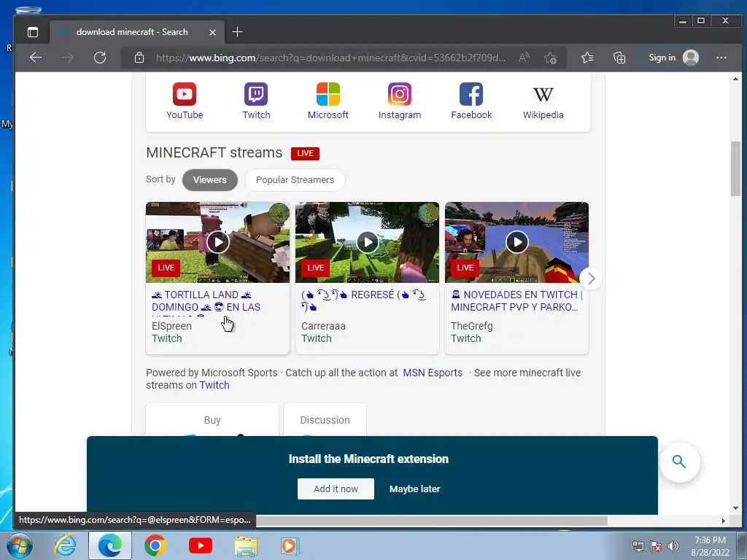Go back using the browser back arrow

[36, 58]
